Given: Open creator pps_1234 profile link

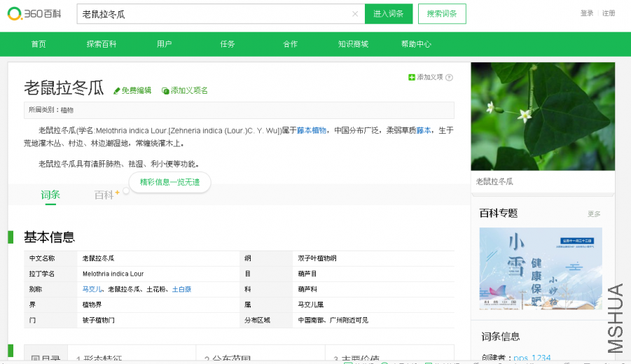Looking at the screenshot, I should click(x=532, y=357).
